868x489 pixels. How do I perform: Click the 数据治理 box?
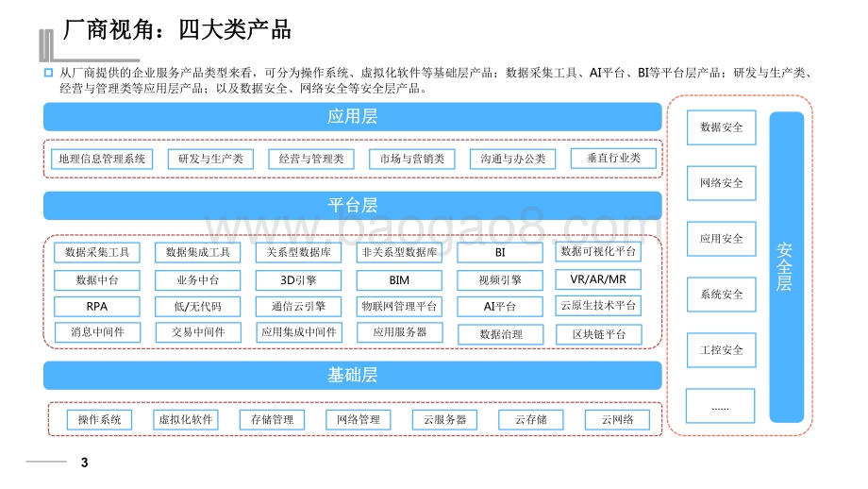tap(501, 334)
